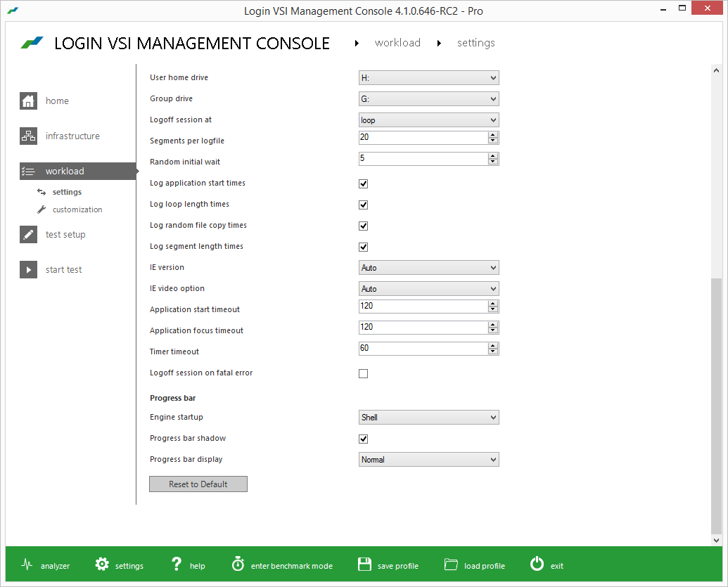Click help label in footer
This screenshot has height=587, width=728.
(x=198, y=566)
